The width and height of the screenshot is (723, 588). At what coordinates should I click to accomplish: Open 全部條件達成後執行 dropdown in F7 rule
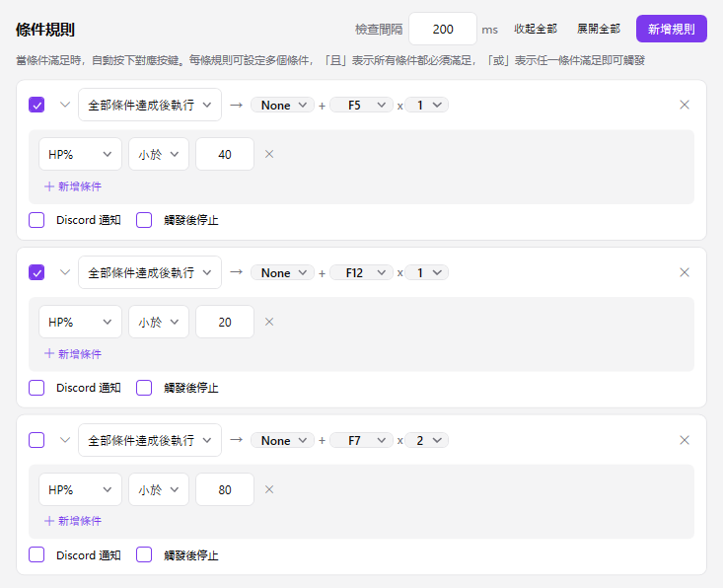click(150, 440)
